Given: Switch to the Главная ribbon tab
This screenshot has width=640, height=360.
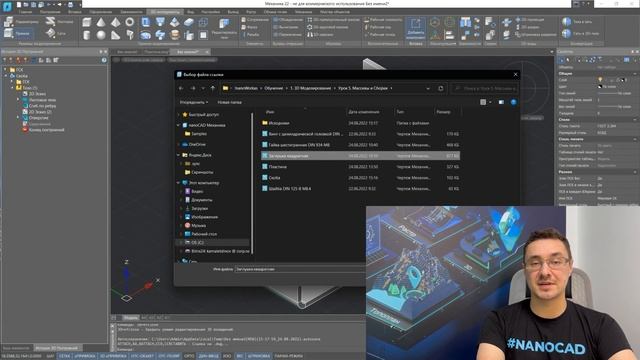Looking at the screenshot, I should (25, 12).
